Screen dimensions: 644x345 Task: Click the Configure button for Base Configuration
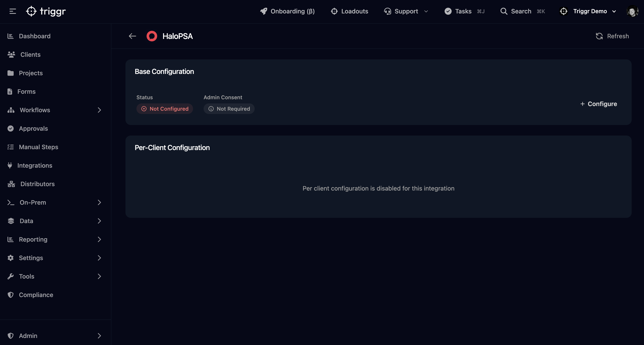tap(598, 104)
